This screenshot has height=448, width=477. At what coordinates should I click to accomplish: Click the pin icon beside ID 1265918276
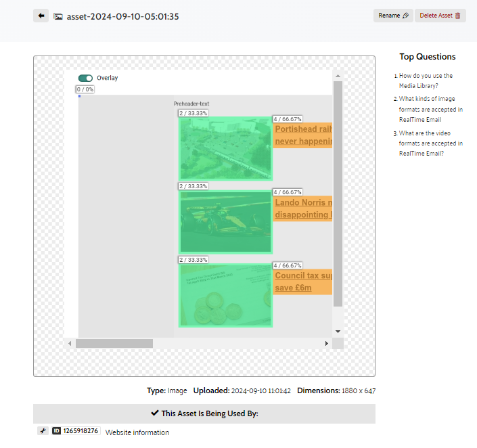pyautogui.click(x=42, y=431)
